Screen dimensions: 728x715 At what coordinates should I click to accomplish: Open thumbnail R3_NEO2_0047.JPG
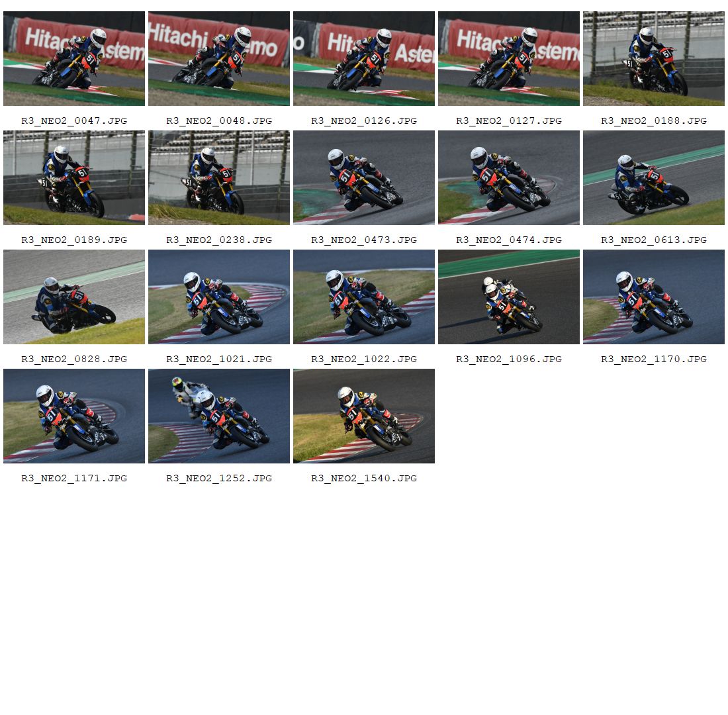pyautogui.click(x=74, y=58)
